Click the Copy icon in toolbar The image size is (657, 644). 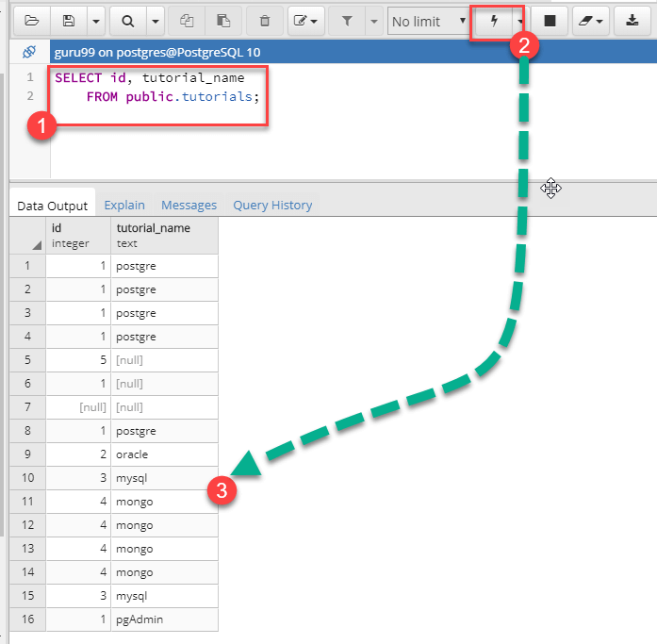[186, 20]
